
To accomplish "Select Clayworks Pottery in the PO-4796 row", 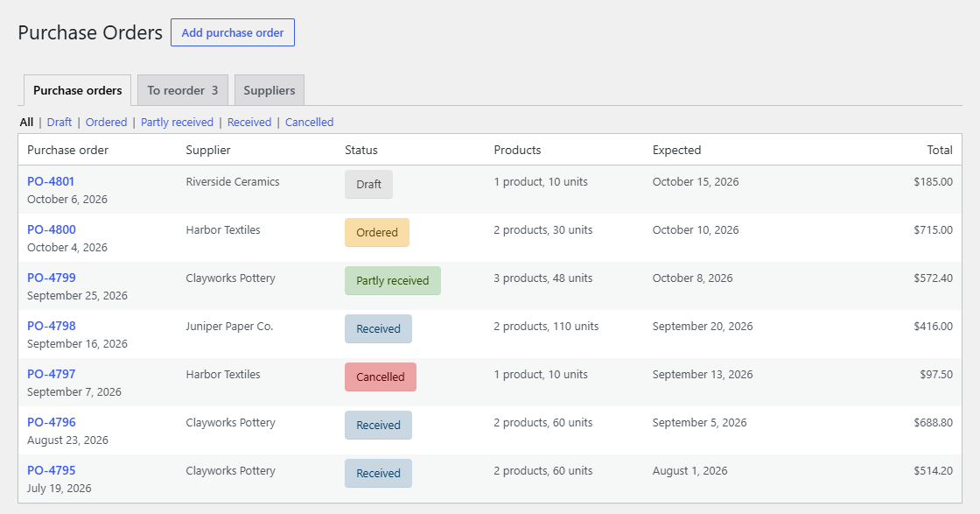I will tap(231, 423).
